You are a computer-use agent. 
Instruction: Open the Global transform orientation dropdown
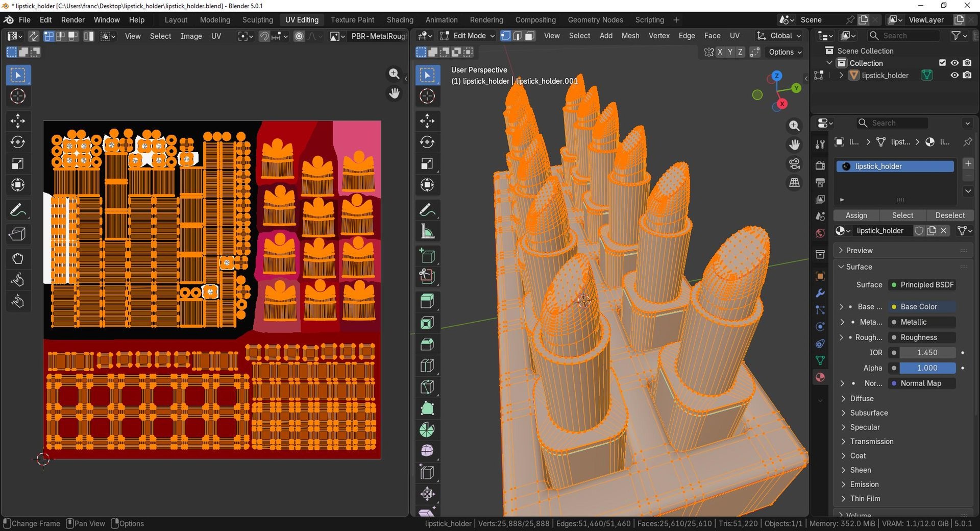pyautogui.click(x=778, y=36)
